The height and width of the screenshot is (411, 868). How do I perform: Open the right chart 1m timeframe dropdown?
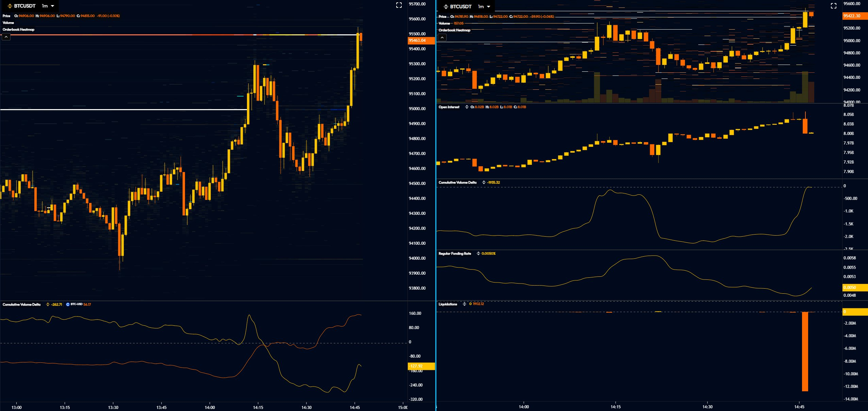click(x=484, y=7)
